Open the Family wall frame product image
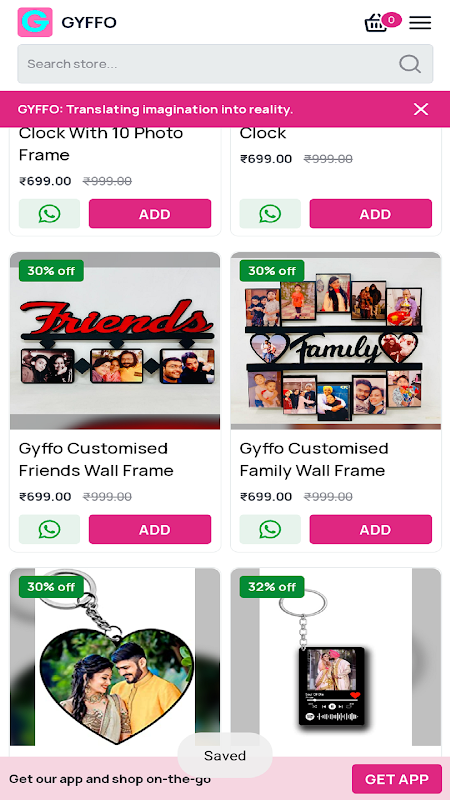Image resolution: width=450 pixels, height=800 pixels. (x=336, y=341)
